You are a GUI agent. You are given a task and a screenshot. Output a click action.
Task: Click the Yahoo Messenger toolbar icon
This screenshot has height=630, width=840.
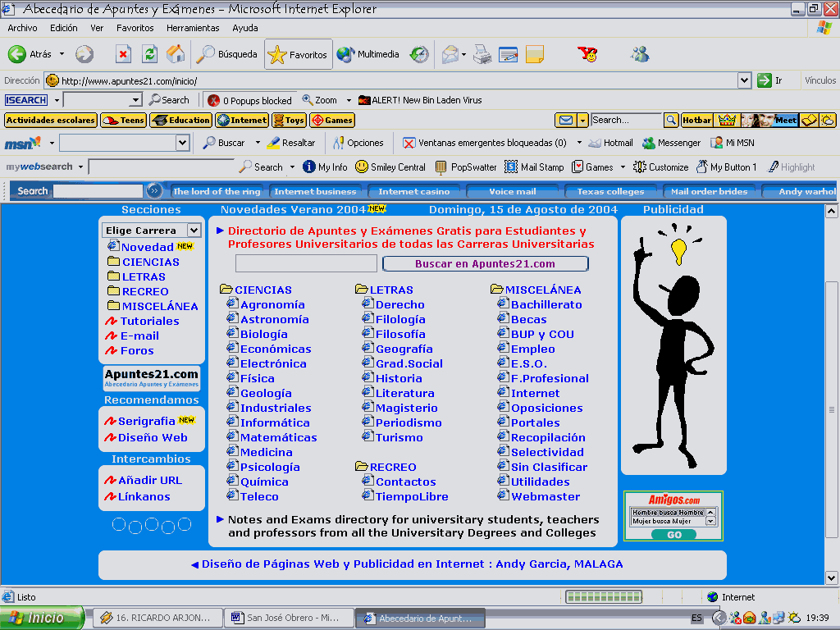coord(587,54)
